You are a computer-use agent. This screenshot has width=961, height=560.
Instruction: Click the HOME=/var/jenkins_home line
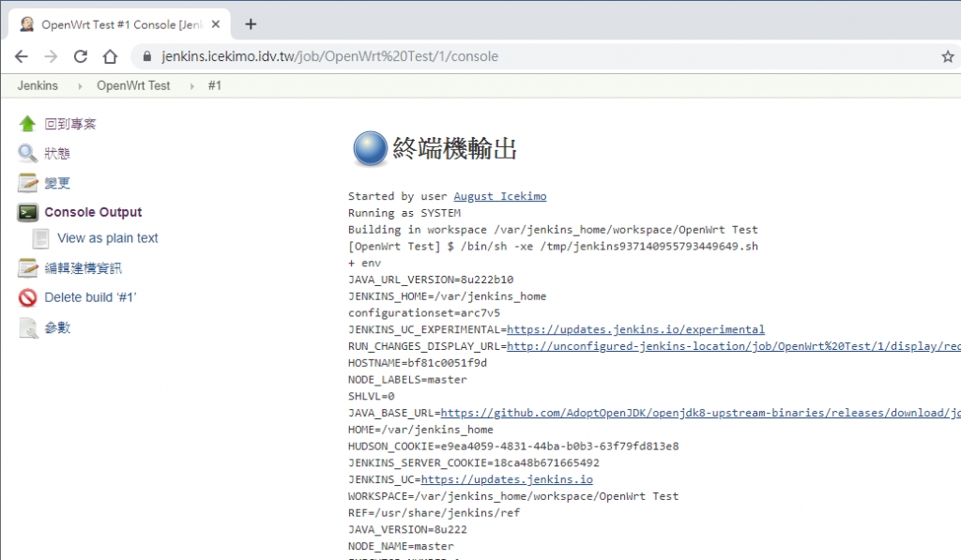tap(420, 430)
